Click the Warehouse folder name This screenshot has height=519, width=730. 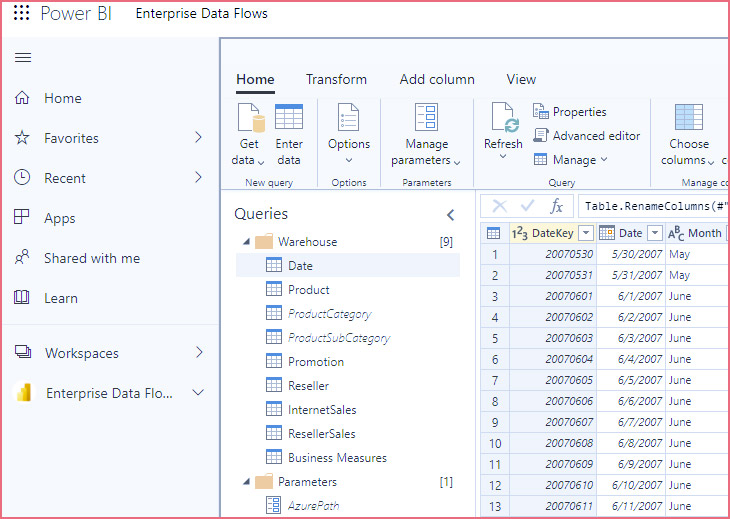click(307, 242)
